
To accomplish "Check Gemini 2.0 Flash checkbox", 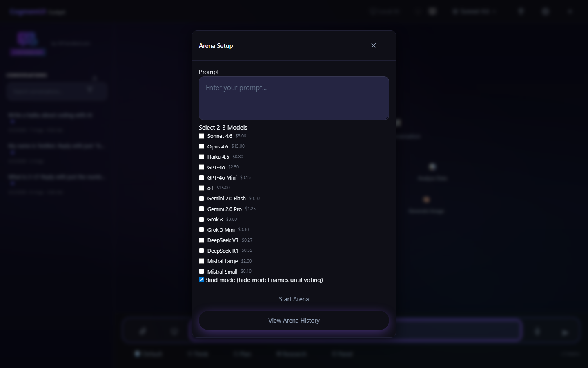I will pyautogui.click(x=201, y=198).
